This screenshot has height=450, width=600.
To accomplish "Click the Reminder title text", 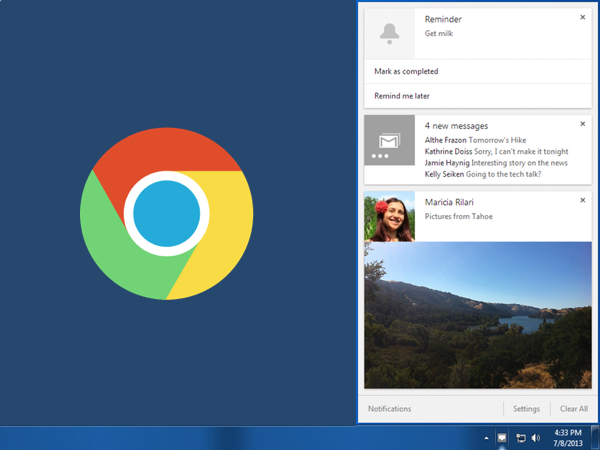I will (x=443, y=19).
